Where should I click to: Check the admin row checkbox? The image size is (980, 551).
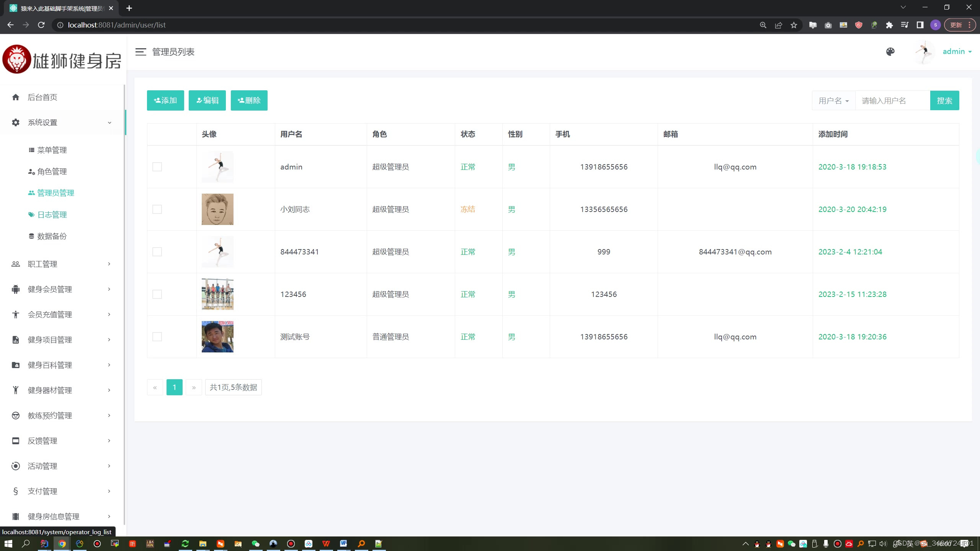coord(157,167)
